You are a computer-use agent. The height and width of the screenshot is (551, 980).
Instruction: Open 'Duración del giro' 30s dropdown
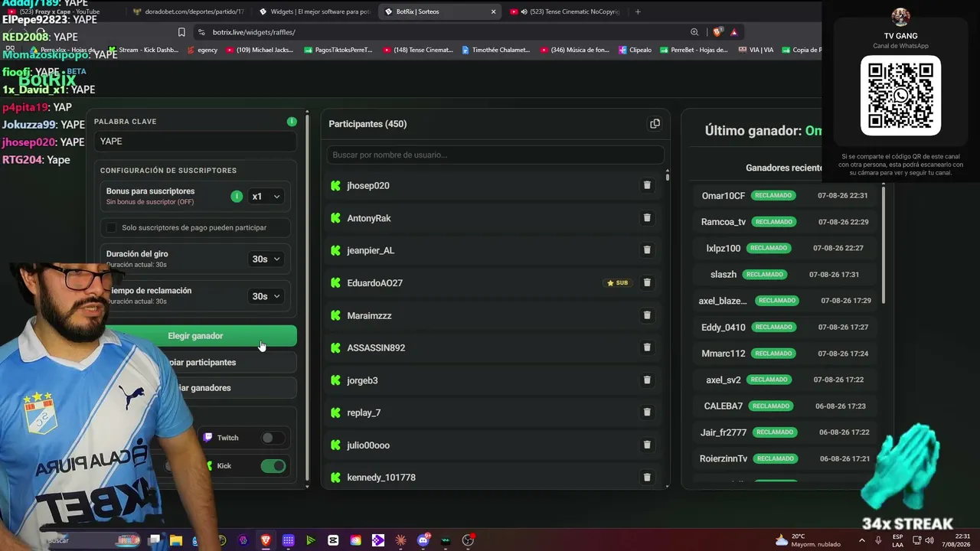pyautogui.click(x=266, y=259)
